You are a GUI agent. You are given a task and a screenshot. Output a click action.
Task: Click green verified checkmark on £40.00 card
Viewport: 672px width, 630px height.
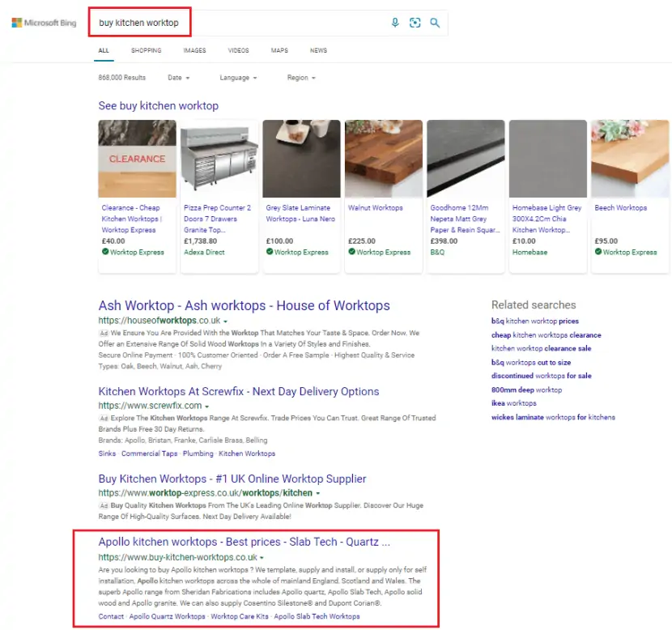[105, 252]
